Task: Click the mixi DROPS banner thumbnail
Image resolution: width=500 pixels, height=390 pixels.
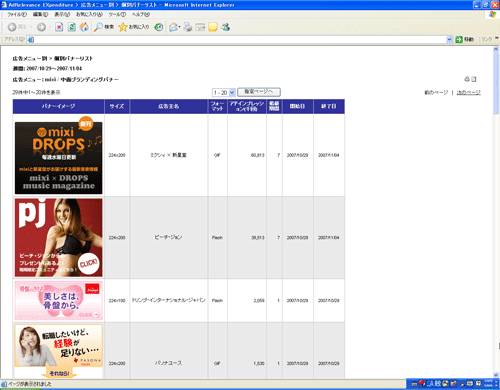Action: pos(58,155)
